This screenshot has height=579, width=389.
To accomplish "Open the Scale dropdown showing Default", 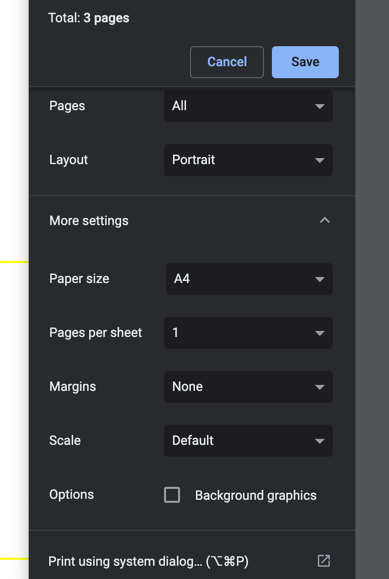I will coord(248,441).
